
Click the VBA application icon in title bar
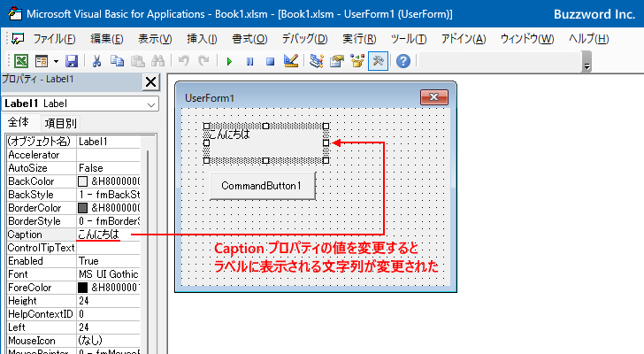[x=15, y=14]
